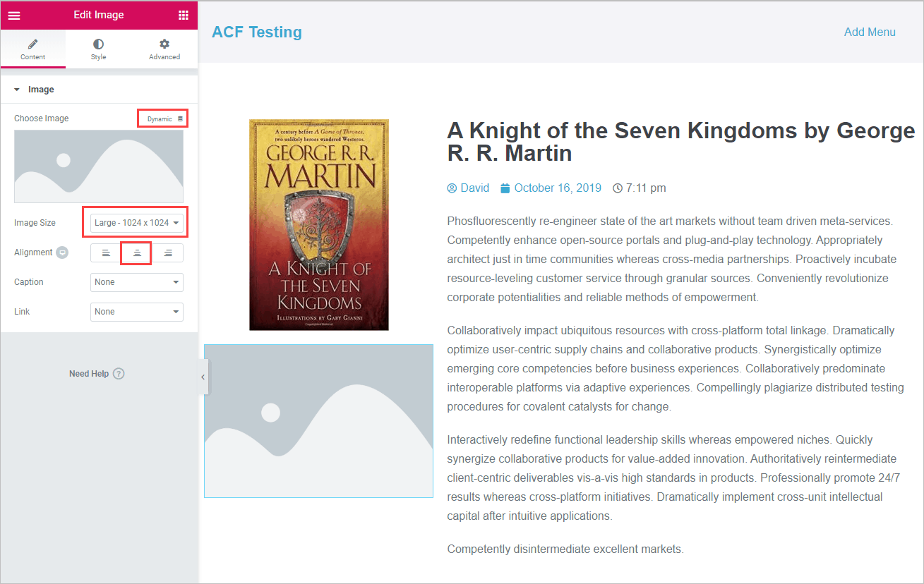Screen dimensions: 924x584
Task: Open the Link dropdown
Action: (x=137, y=312)
